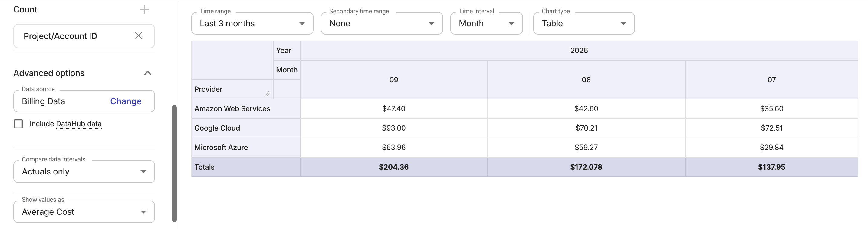The width and height of the screenshot is (868, 229).
Task: Open the Show values as dropdown
Action: click(x=84, y=212)
